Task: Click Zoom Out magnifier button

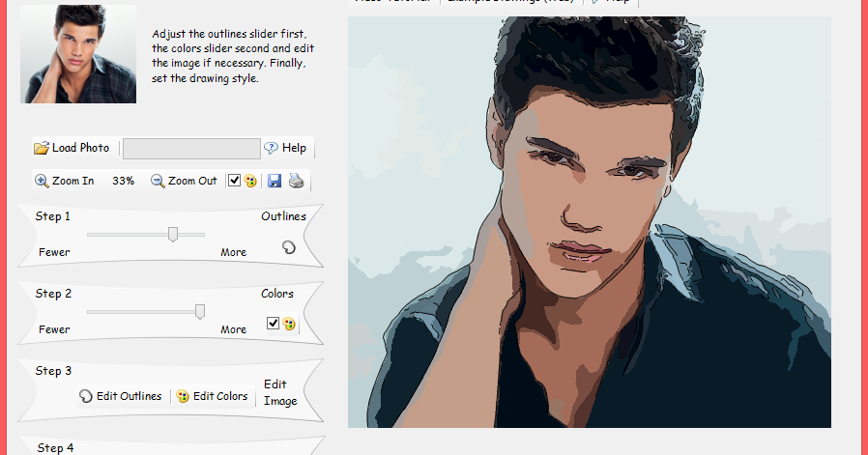Action: 185,181
